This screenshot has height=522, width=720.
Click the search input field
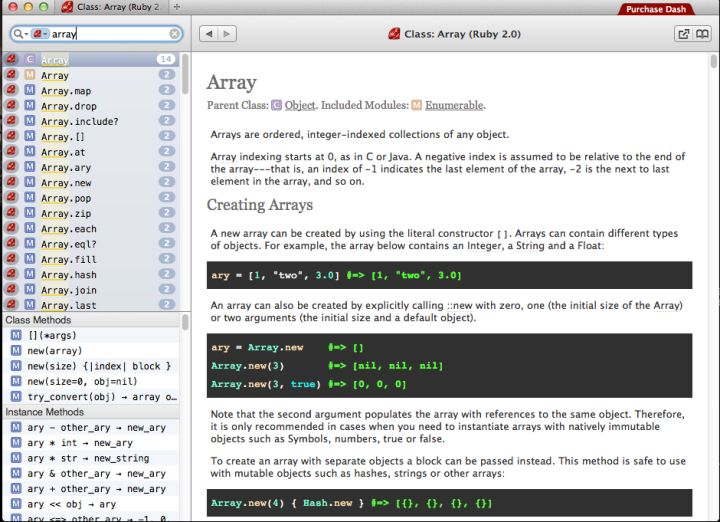click(x=110, y=34)
